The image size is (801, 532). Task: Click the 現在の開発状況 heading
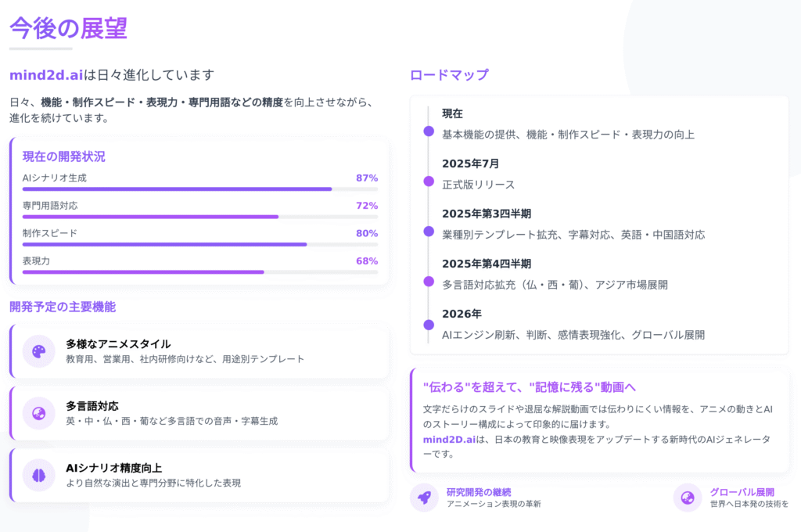64,157
